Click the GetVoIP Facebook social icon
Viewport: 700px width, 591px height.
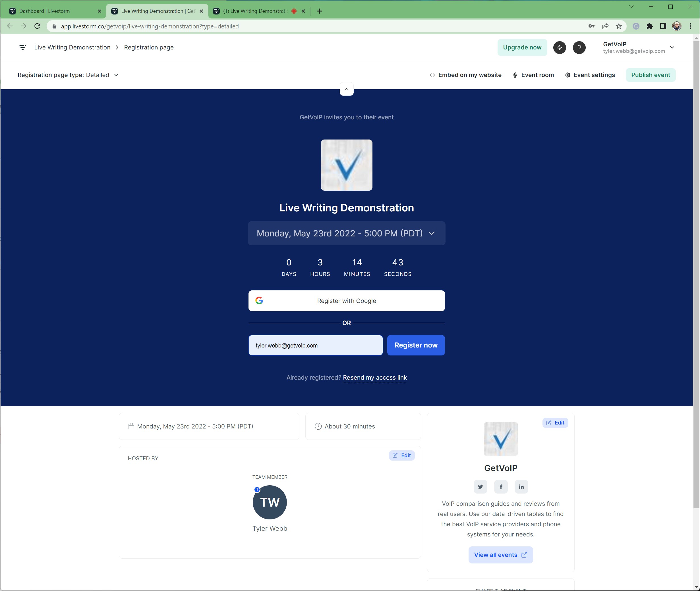500,486
